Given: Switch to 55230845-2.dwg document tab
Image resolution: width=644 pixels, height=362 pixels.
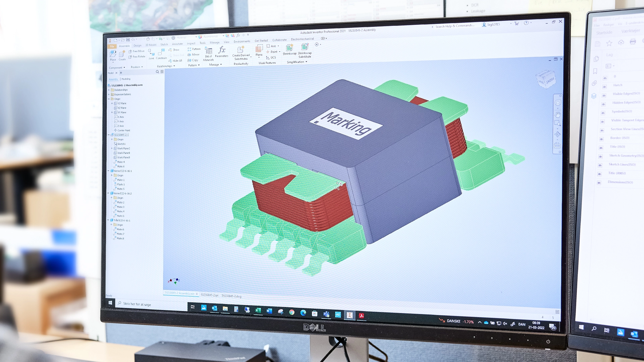Looking at the screenshot, I should tap(231, 296).
